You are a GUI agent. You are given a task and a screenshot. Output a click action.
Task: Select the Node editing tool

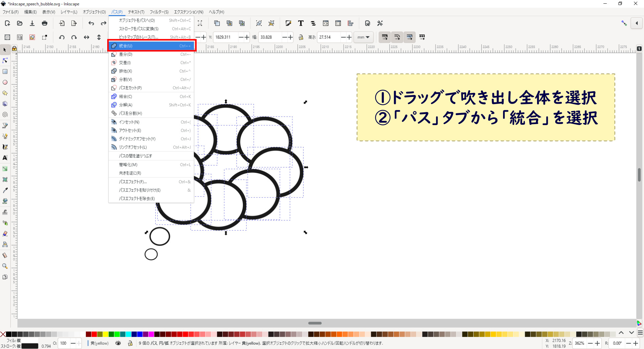(5, 61)
